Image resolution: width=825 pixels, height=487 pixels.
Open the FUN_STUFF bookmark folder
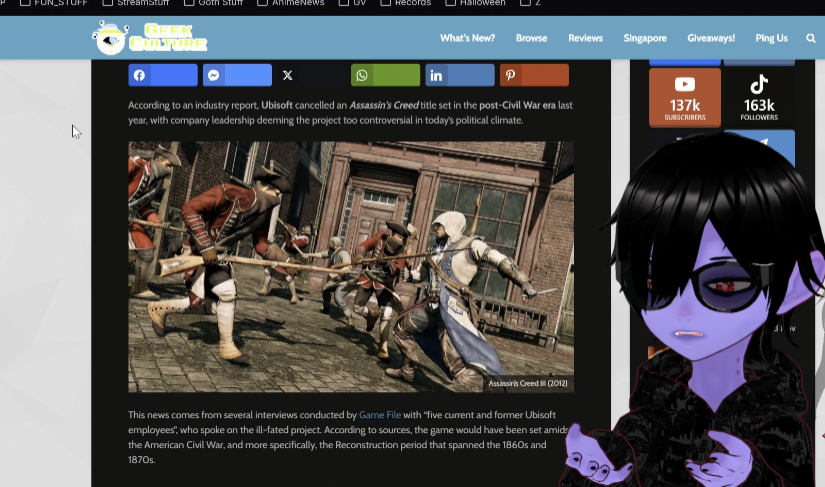point(54,3)
